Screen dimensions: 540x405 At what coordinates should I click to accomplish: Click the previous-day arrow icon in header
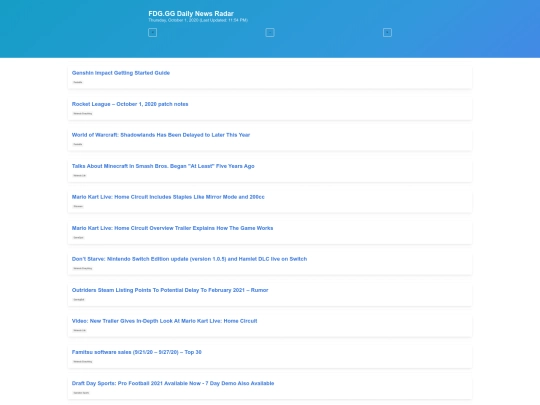point(153,33)
